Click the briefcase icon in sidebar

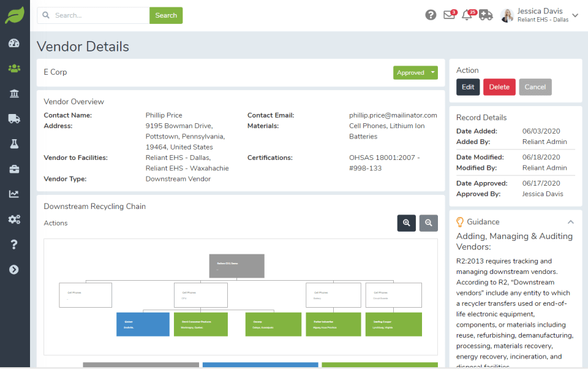coord(14,169)
